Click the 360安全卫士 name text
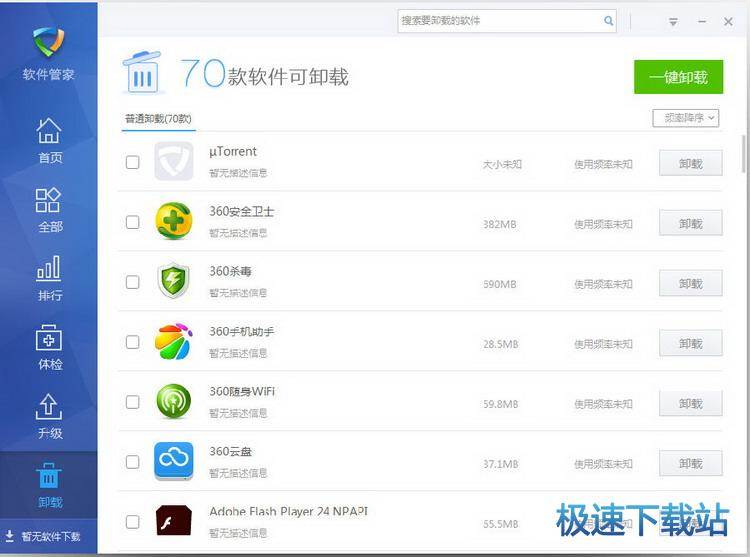Viewport: 750px width, 557px height. click(x=242, y=211)
